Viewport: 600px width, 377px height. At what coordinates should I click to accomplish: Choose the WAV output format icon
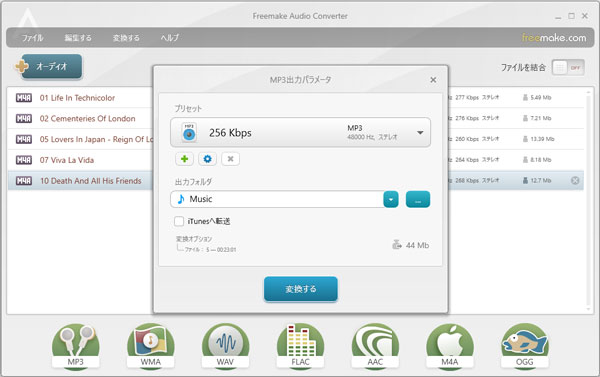click(x=225, y=346)
